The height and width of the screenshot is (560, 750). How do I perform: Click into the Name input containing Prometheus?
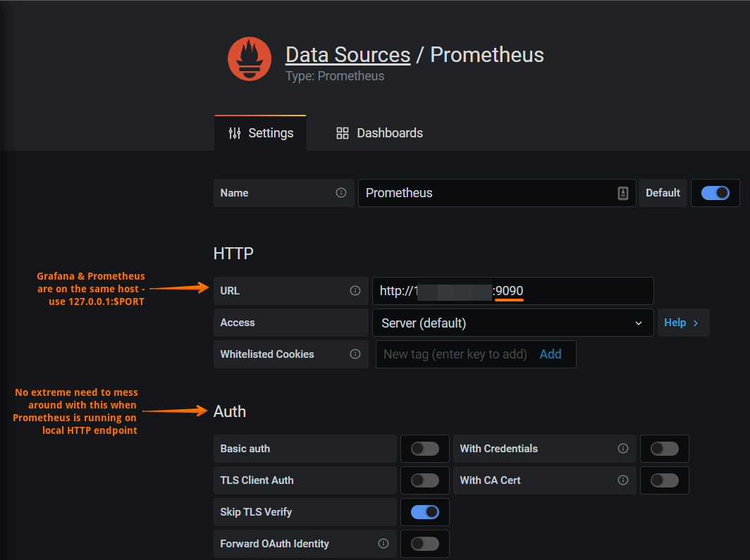point(497,193)
